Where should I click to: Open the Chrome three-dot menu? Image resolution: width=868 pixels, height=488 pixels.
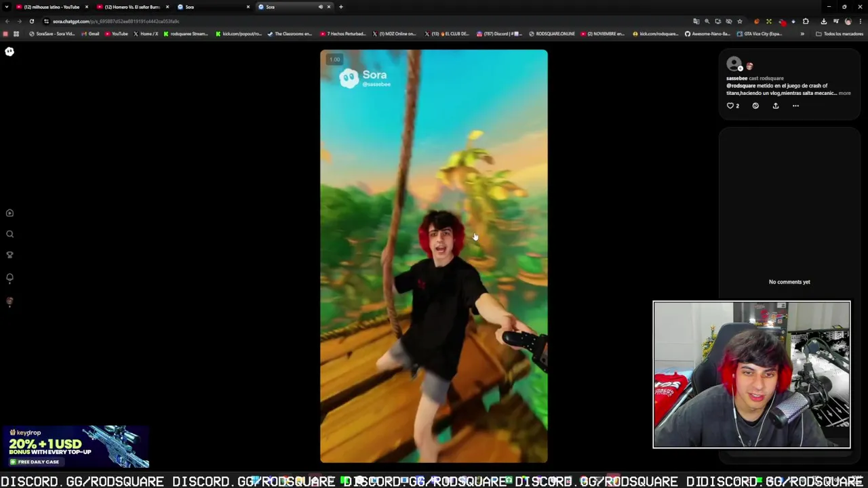[860, 21]
